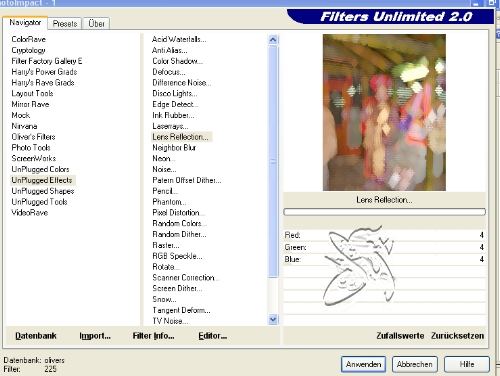Click the Import... button
This screenshot has height=376, width=500.
(x=95, y=336)
